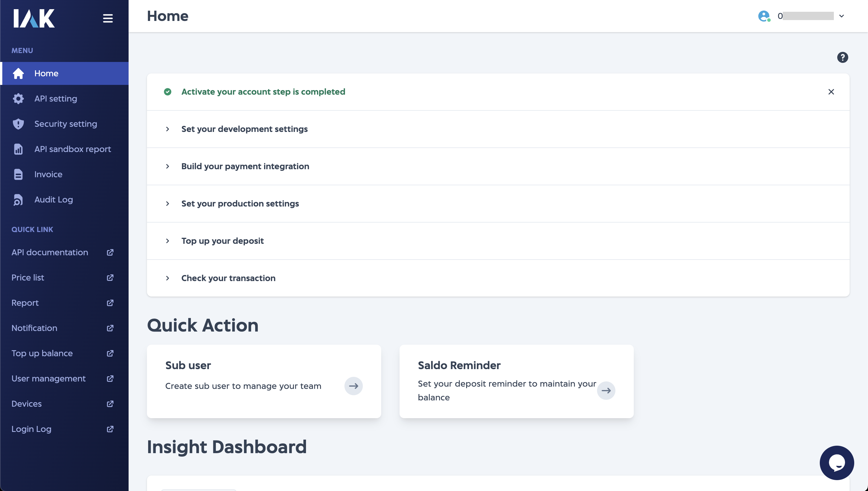Screen dimensions: 868x491
Task: Open the help question mark icon
Action: coord(843,58)
